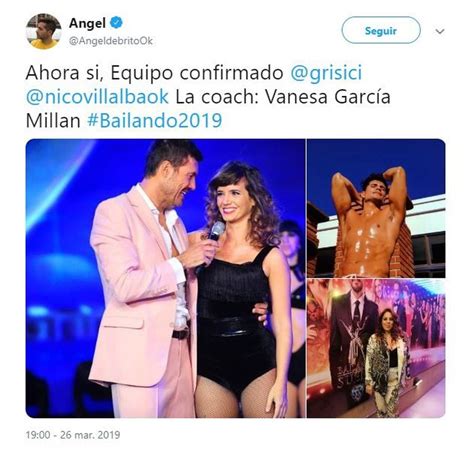Screen dimensions: 474x452
Task: Open the @nicovillalbaok mention
Action: [97, 97]
